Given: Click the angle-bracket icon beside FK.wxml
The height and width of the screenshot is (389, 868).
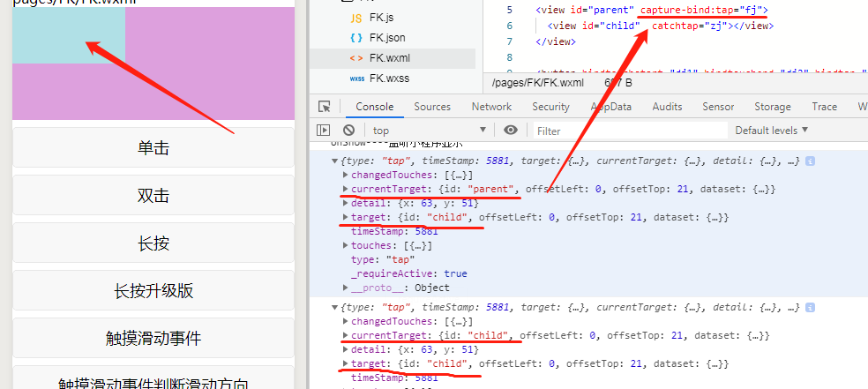Looking at the screenshot, I should point(356,58).
